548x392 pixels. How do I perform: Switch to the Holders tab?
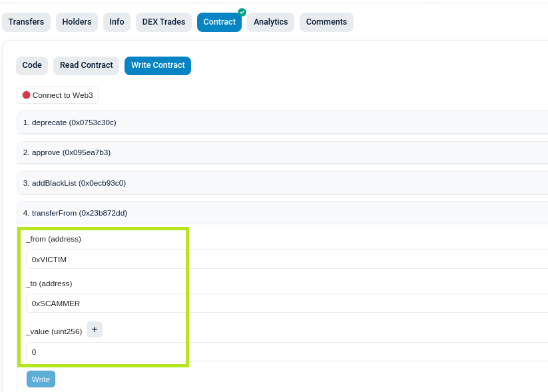point(76,22)
